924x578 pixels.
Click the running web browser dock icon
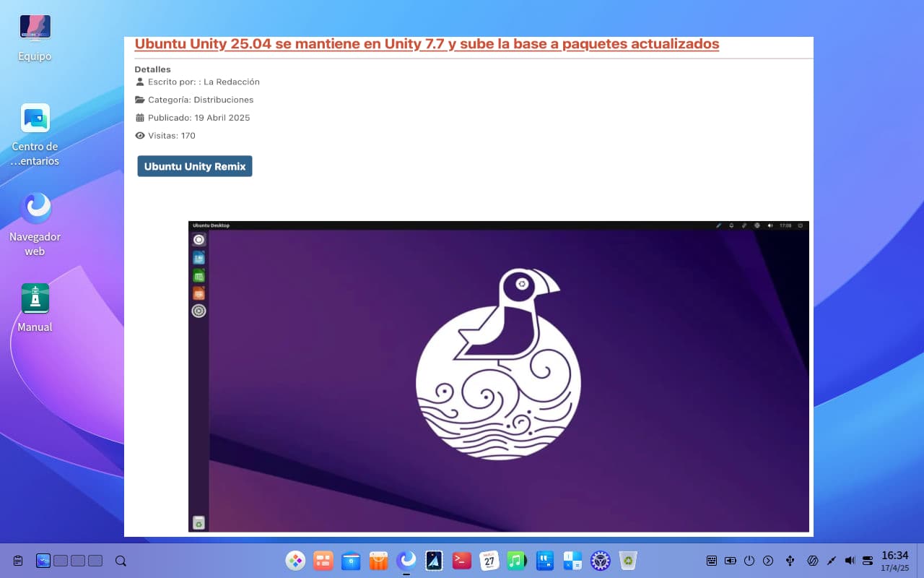(406, 561)
